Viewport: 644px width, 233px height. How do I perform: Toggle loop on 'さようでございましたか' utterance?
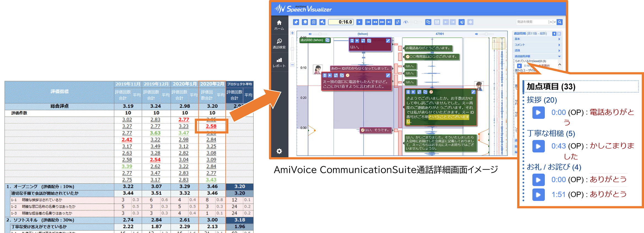click(x=419, y=92)
